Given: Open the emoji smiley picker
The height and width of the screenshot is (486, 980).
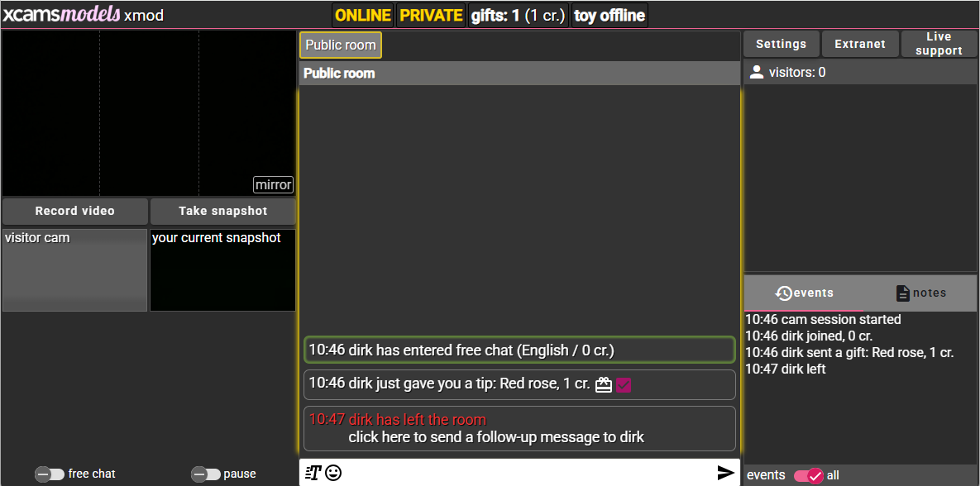Looking at the screenshot, I should 334,473.
